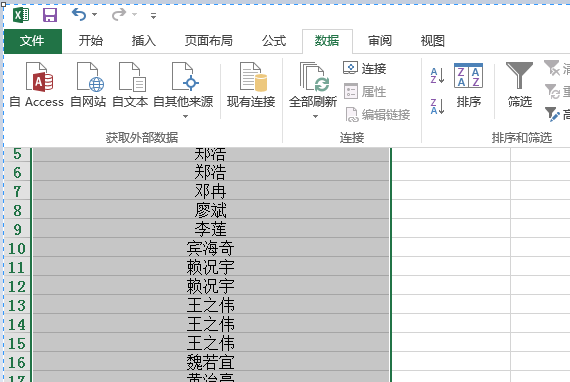The height and width of the screenshot is (382, 570).
Task: Click the 全部刷新 icon
Action: point(313,77)
